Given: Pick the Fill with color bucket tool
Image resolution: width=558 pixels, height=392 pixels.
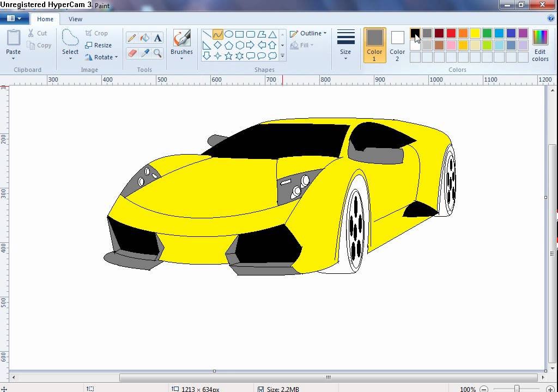Looking at the screenshot, I should (144, 38).
